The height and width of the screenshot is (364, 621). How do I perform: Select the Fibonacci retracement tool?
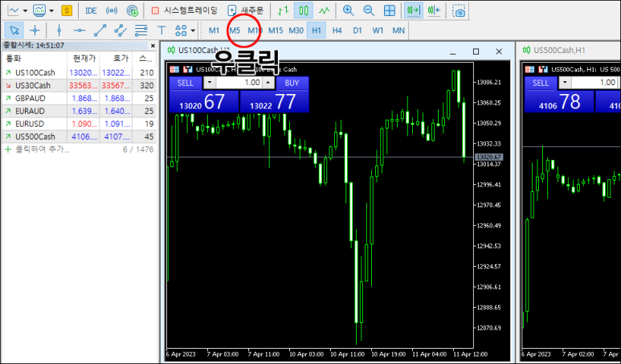click(x=141, y=30)
